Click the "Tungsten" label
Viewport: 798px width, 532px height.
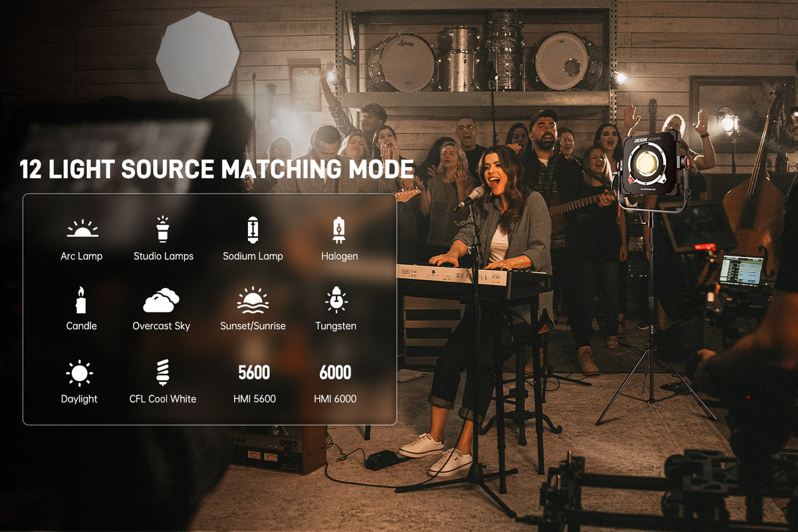[x=336, y=326]
